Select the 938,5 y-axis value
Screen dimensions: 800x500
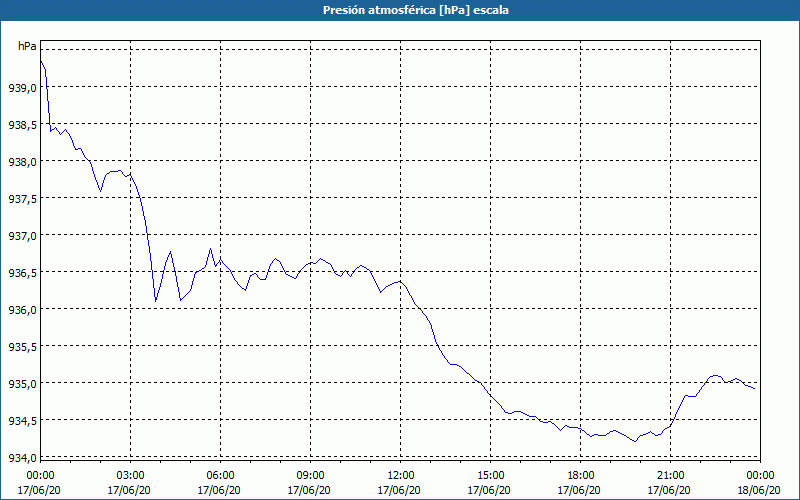click(x=22, y=124)
